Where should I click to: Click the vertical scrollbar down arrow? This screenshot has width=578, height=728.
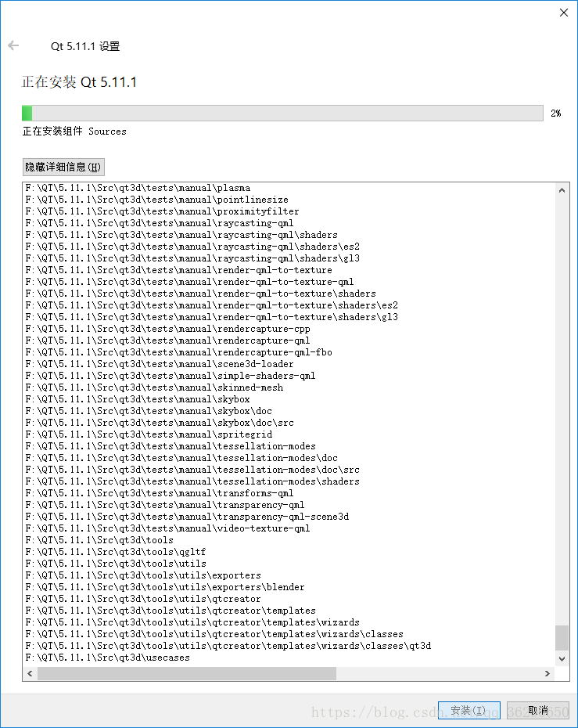coord(562,659)
